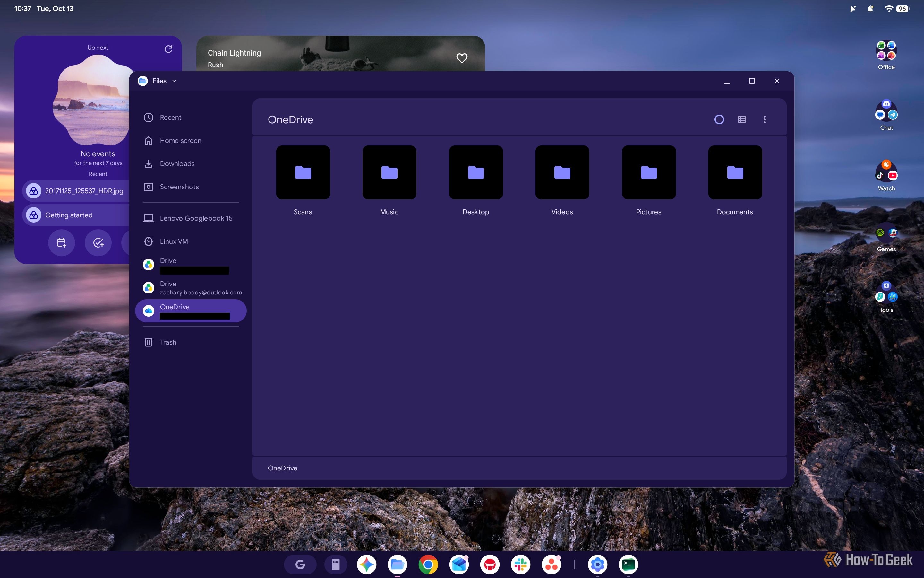This screenshot has height=578, width=924.
Task: Add a new task from the widget
Action: click(98, 242)
